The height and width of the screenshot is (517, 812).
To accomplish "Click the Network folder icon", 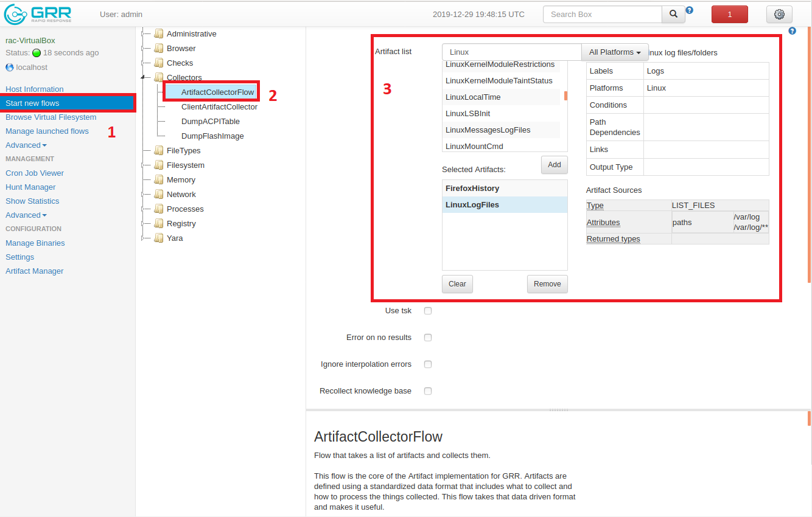I will pyautogui.click(x=159, y=195).
